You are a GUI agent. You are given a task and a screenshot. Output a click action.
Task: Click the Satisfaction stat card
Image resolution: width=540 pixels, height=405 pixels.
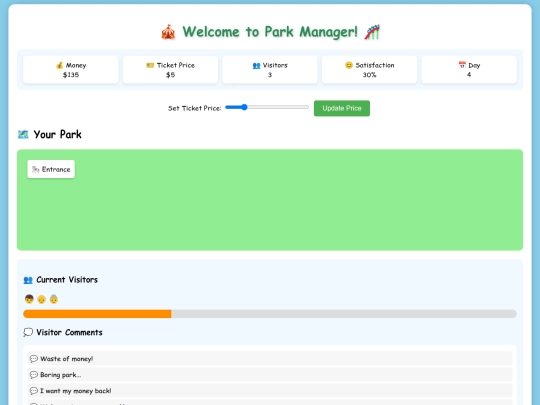370,70
